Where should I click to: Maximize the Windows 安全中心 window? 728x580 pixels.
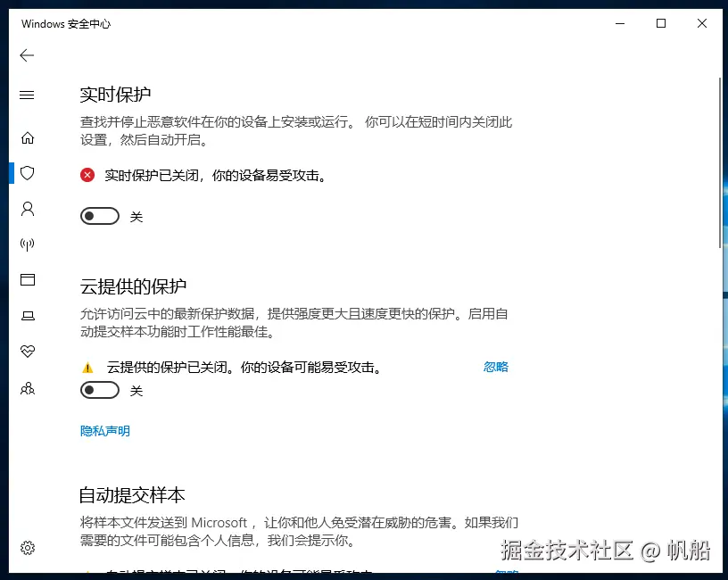coord(661,23)
